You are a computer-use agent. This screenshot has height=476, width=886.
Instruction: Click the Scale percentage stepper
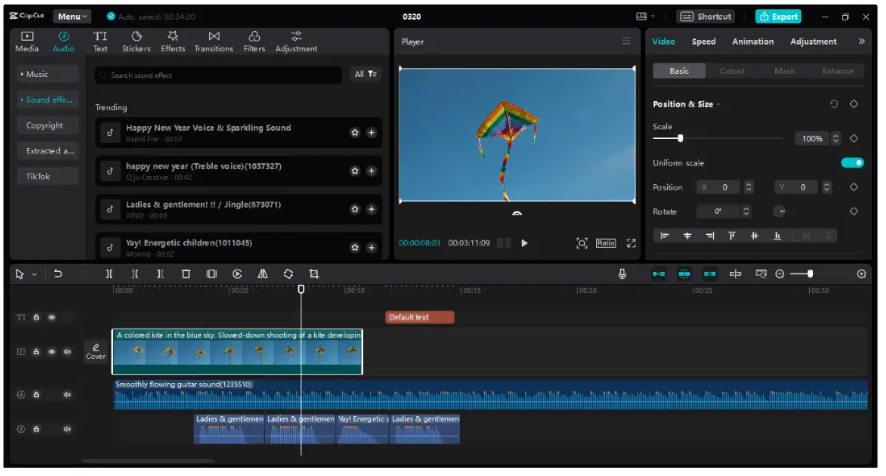tap(835, 139)
